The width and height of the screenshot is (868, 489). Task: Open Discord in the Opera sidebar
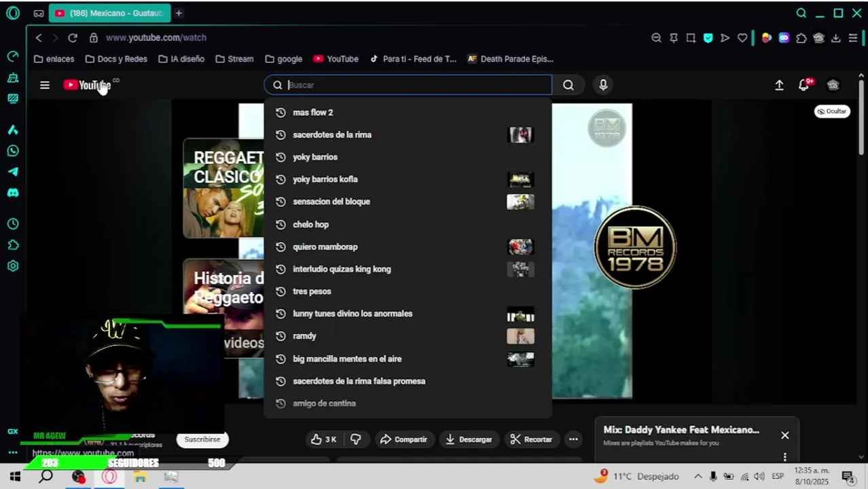tap(13, 193)
